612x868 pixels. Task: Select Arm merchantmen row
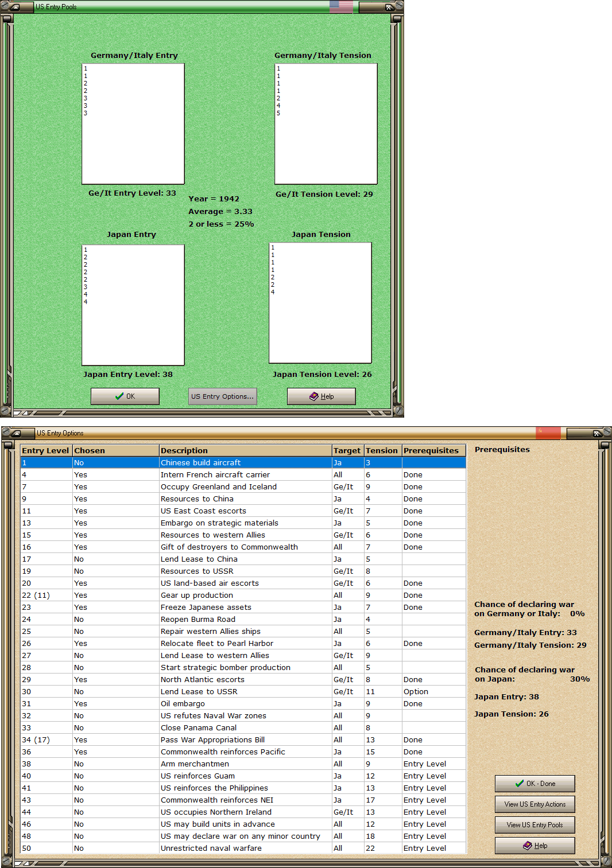(x=243, y=764)
